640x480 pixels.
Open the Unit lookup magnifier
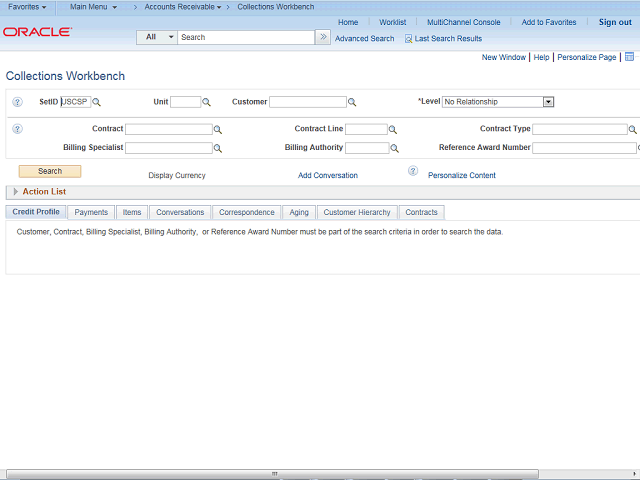click(x=207, y=102)
